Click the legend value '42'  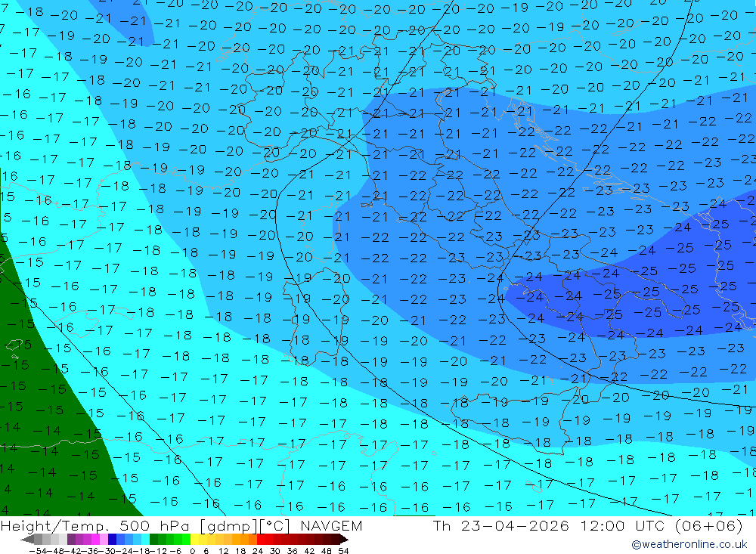coord(309,551)
